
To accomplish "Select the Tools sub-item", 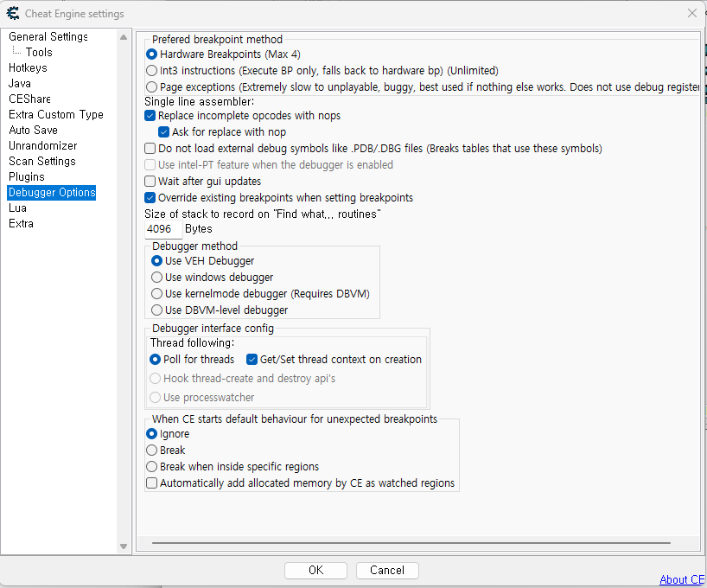I will point(39,53).
